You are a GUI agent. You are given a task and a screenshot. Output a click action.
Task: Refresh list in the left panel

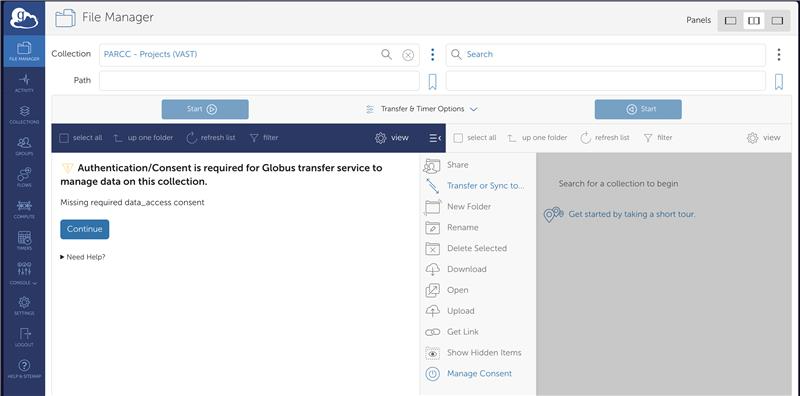211,138
